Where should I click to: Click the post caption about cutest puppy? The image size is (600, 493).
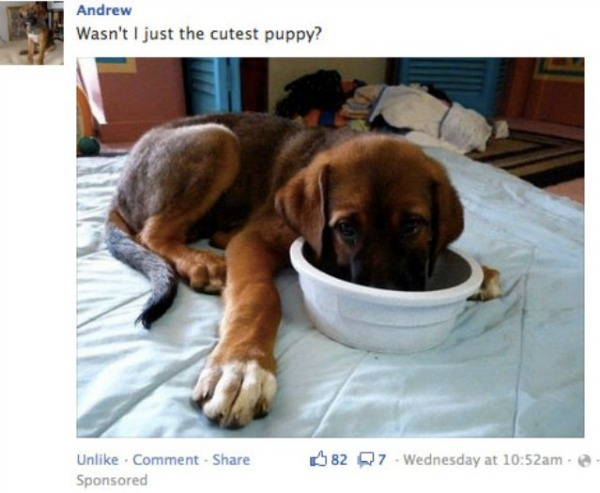pyautogui.click(x=199, y=34)
